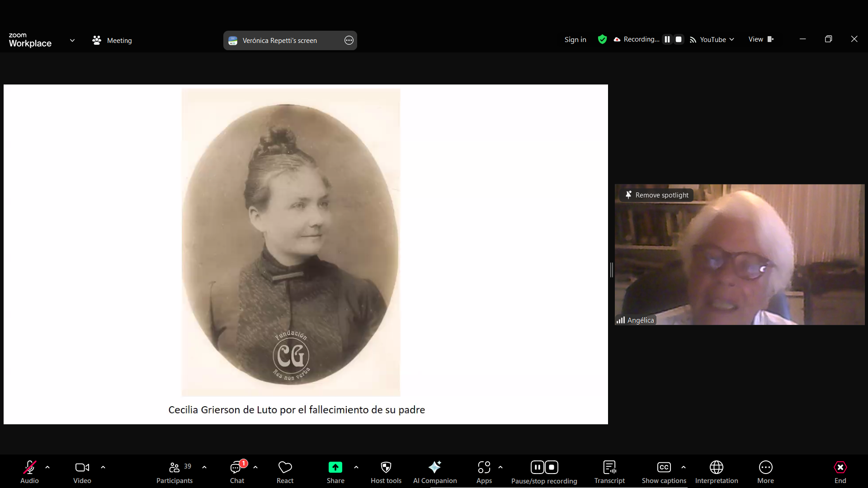The width and height of the screenshot is (868, 488).
Task: Open Zoom Workplace dropdown chevron
Action: click(72, 40)
